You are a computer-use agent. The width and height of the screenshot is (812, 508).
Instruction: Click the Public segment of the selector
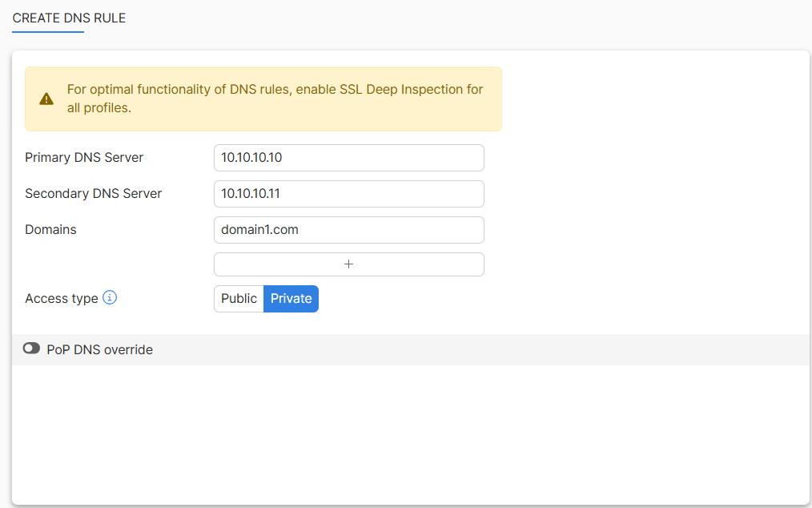238,297
